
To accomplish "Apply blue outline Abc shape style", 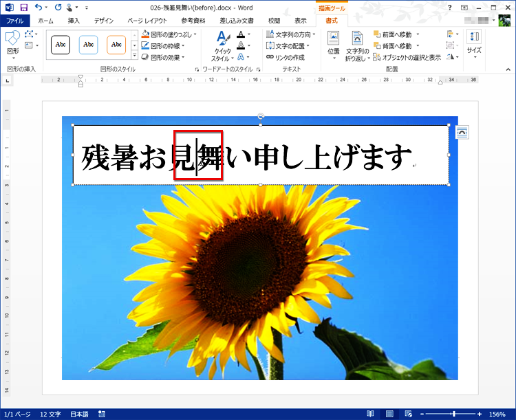I will click(89, 45).
